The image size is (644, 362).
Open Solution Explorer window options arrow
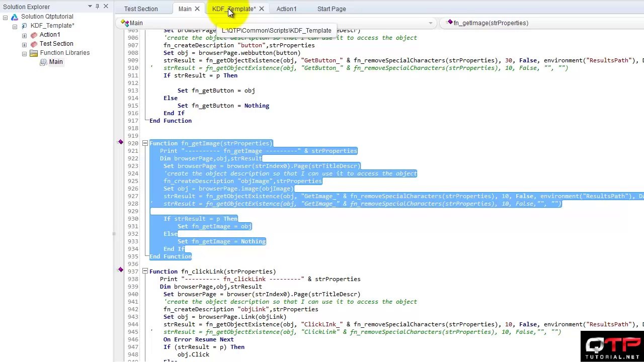click(90, 7)
